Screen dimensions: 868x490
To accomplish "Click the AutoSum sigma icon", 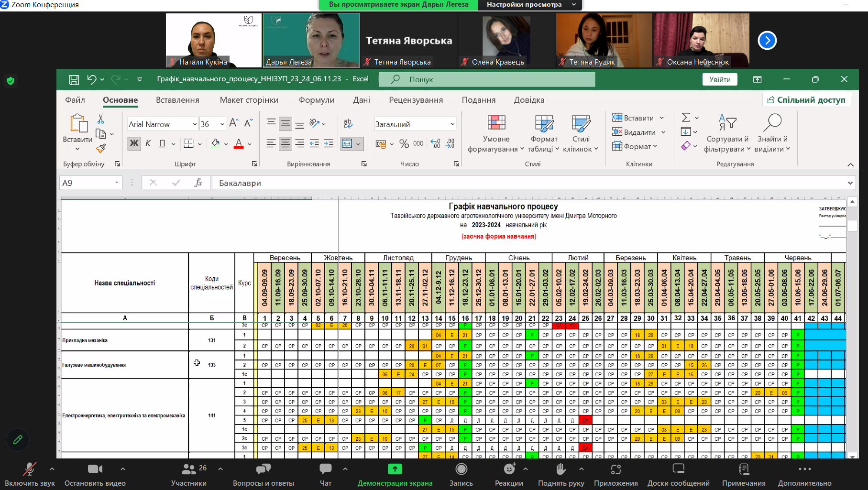I will 686,118.
